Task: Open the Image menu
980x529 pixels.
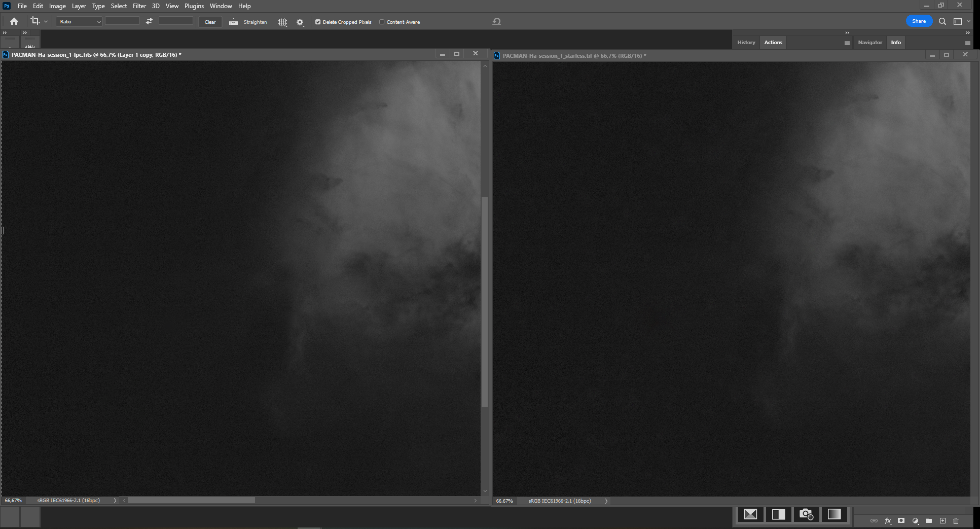Action: point(57,6)
